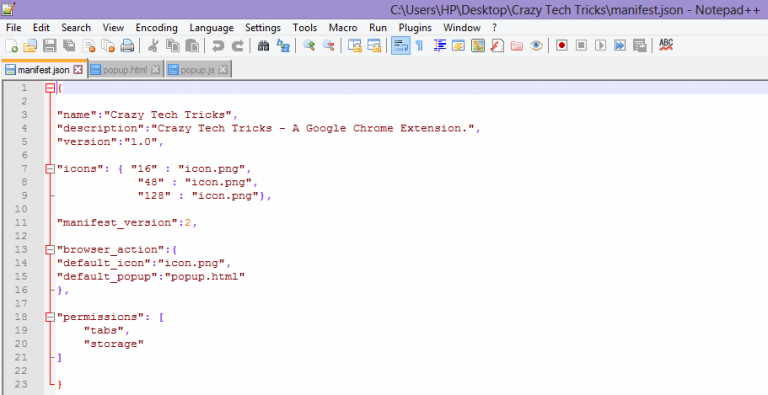Image resolution: width=768 pixels, height=395 pixels.
Task: Start macro recording with red dot
Action: 562,46
